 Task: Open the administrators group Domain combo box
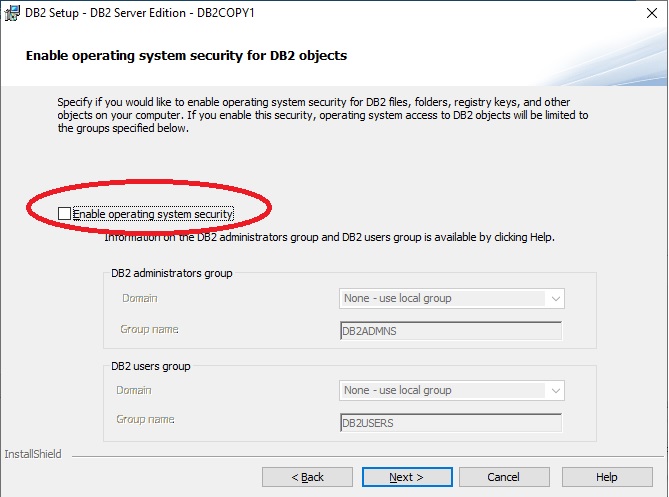click(442, 298)
